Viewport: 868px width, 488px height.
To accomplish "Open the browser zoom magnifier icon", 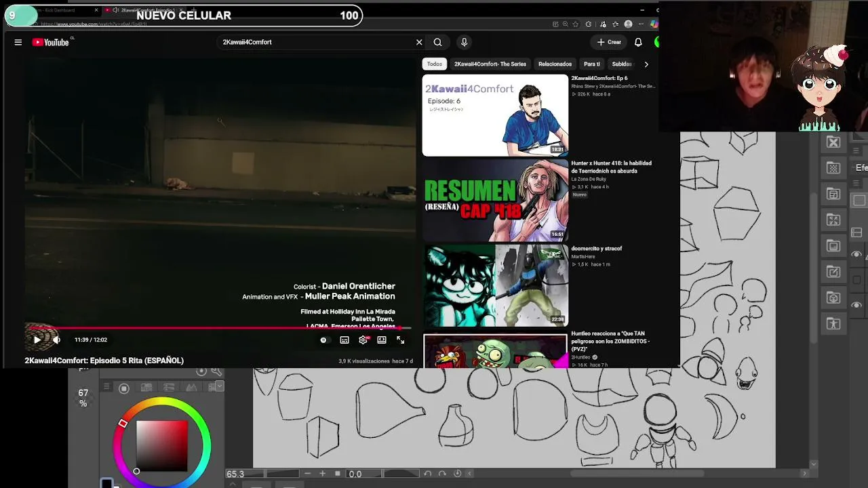I will (x=565, y=24).
